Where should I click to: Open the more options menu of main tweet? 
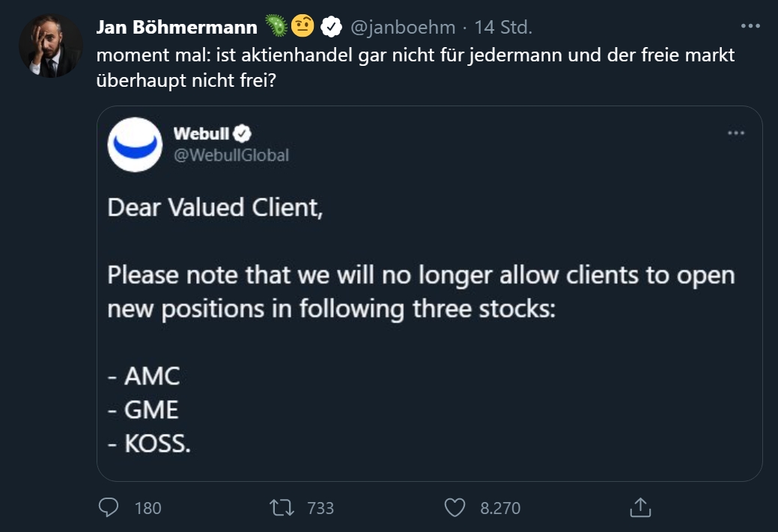[x=750, y=26]
